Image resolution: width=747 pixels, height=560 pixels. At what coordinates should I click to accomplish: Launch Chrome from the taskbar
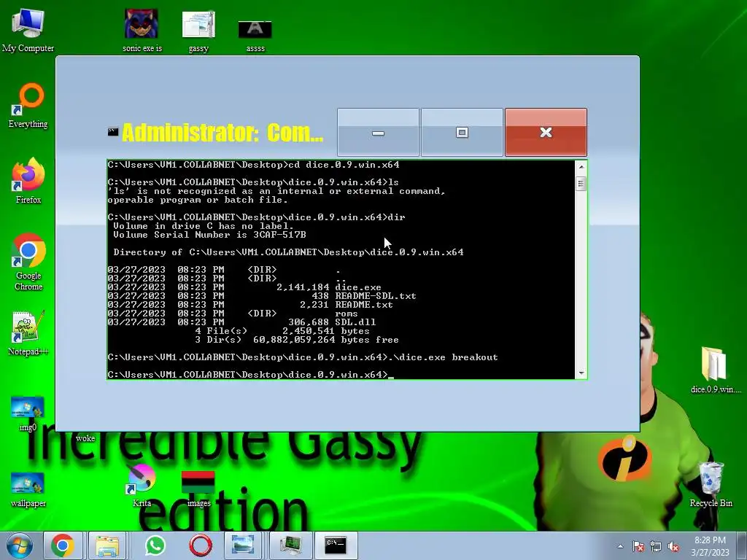63,545
